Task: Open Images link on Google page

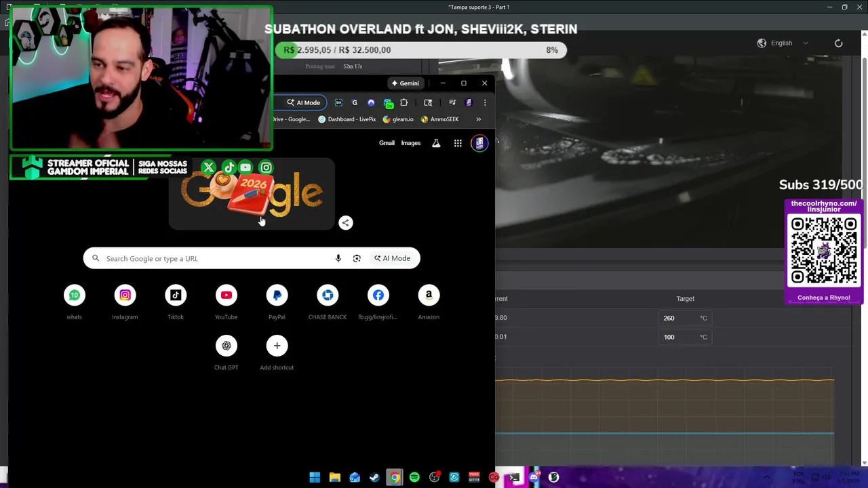Action: [x=411, y=143]
